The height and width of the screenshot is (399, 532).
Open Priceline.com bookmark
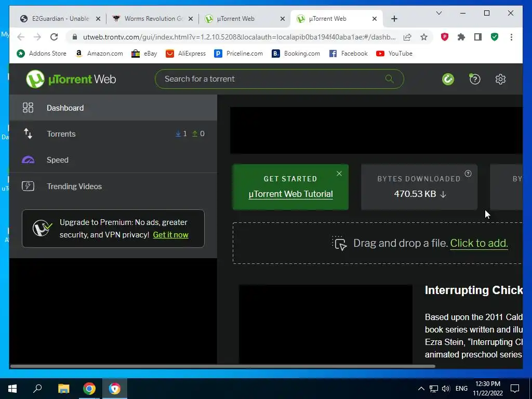point(238,54)
